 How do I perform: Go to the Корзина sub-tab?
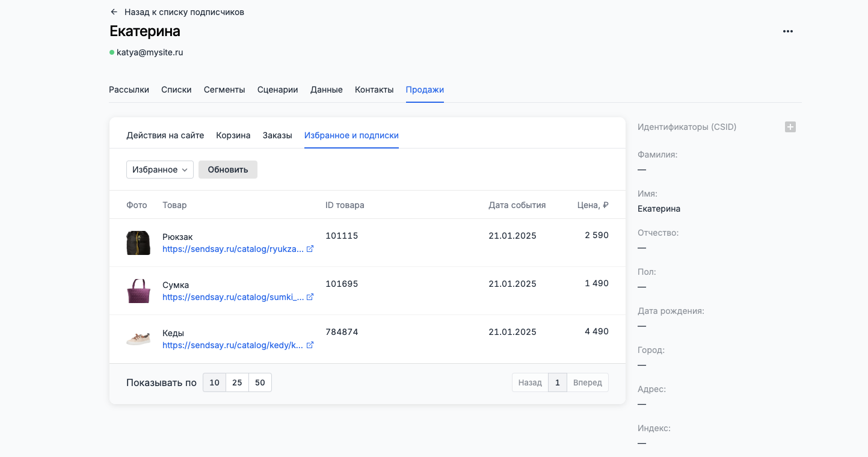pyautogui.click(x=233, y=135)
